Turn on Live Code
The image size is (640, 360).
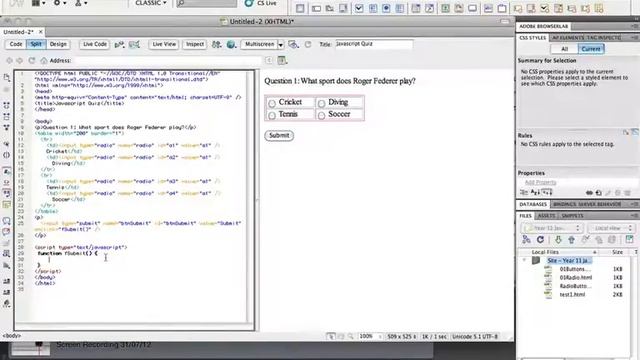pyautogui.click(x=95, y=44)
